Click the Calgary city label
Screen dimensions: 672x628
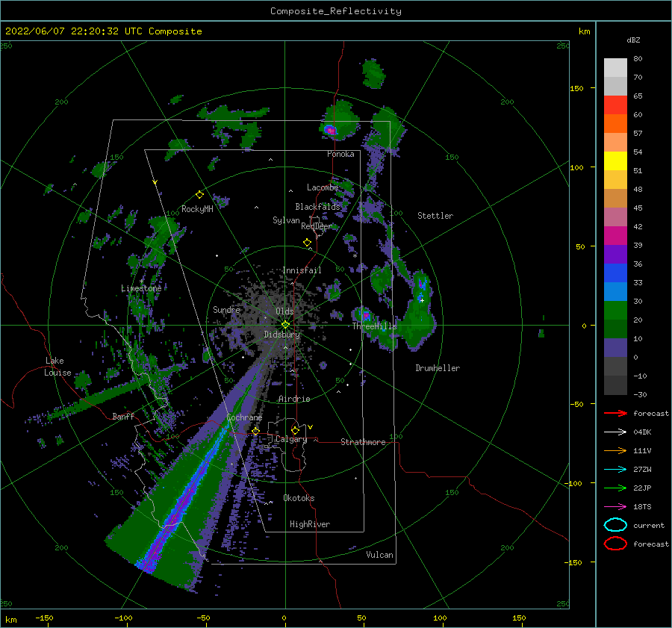pos(291,439)
